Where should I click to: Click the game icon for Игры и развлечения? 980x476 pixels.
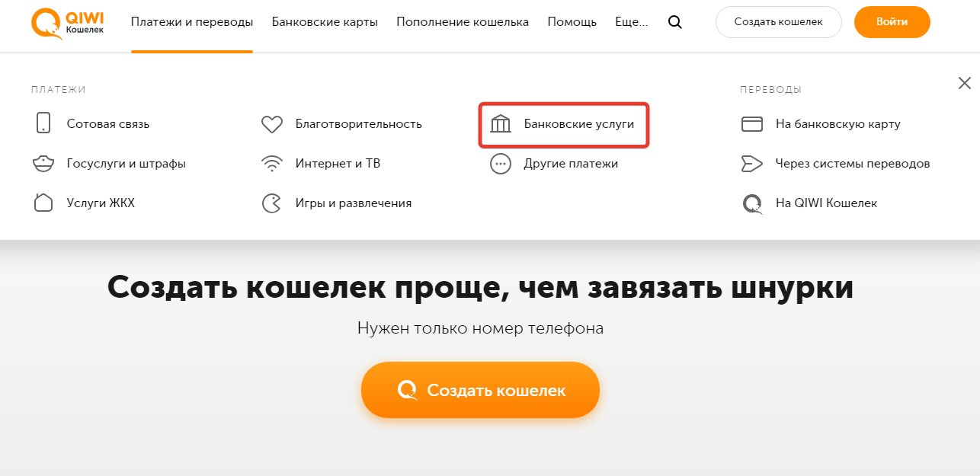[x=272, y=203]
